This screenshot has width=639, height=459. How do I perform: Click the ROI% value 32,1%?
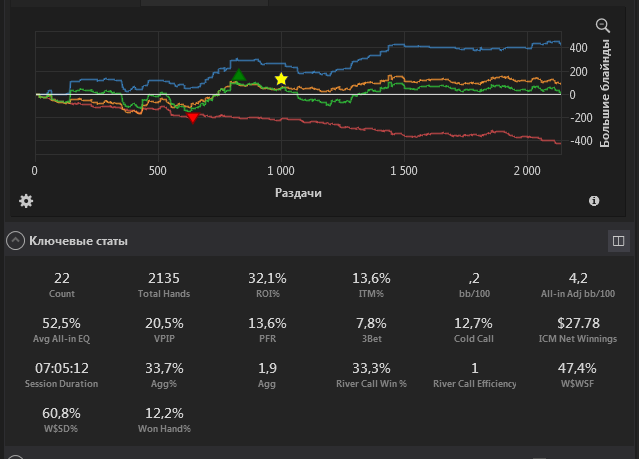tap(267, 278)
